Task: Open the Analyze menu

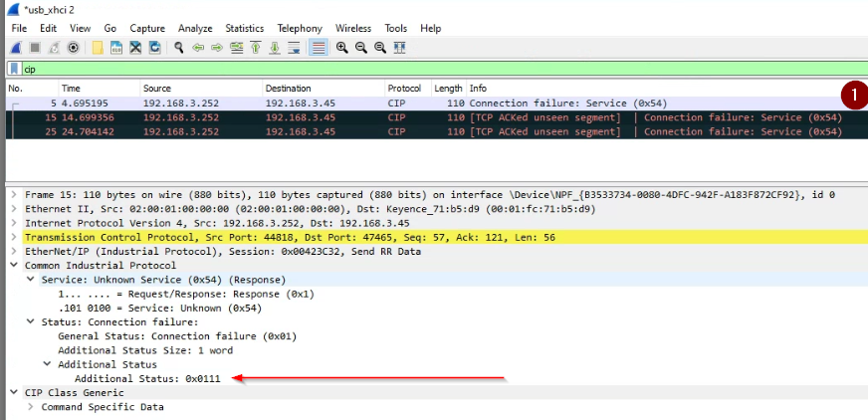Action: click(x=195, y=28)
